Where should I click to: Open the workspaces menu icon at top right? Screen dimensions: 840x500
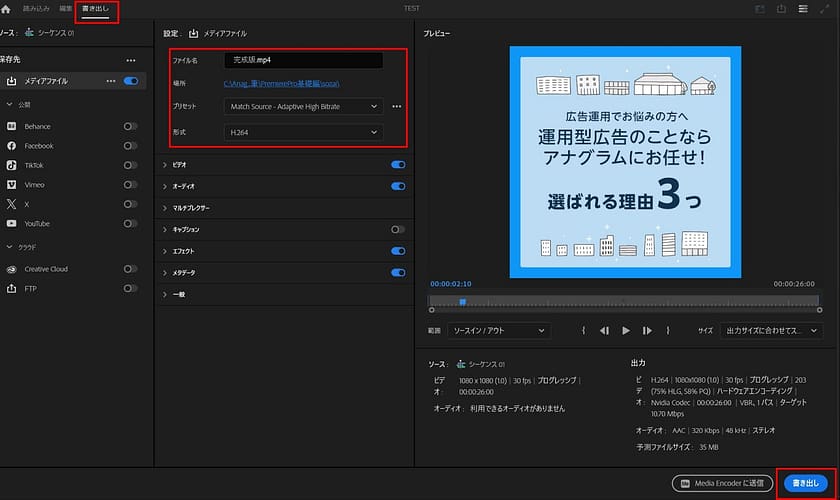coord(803,10)
